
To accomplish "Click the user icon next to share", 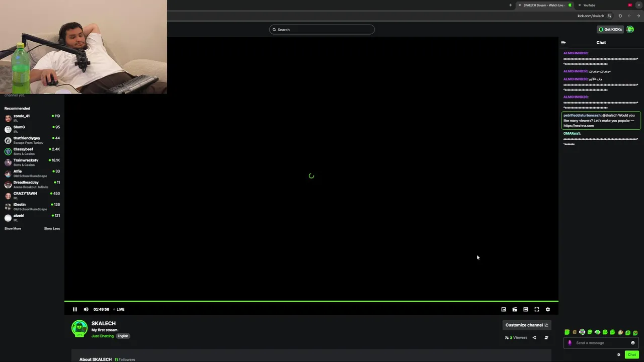I will (546, 337).
